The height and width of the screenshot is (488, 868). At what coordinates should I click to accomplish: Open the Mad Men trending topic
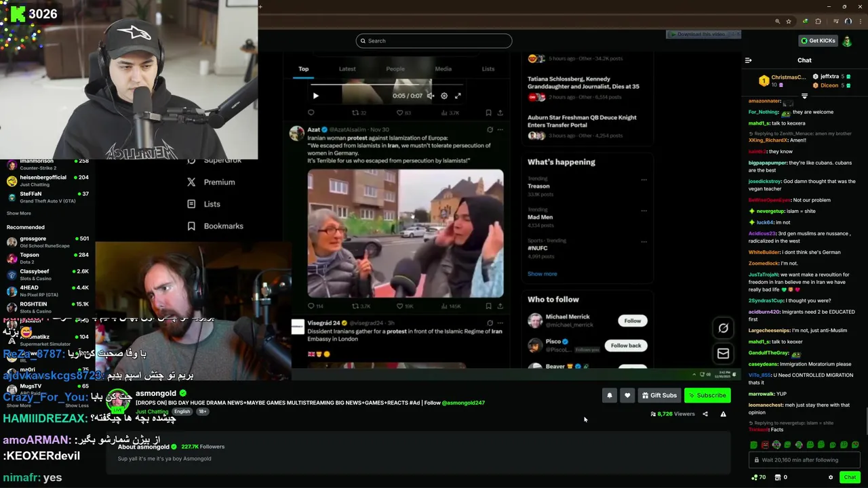pyautogui.click(x=540, y=217)
